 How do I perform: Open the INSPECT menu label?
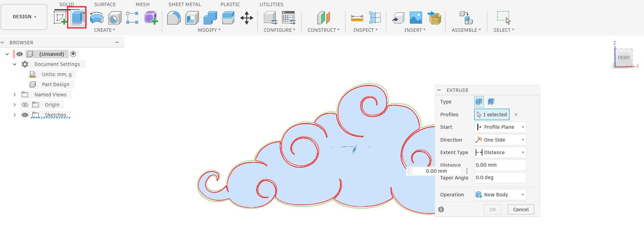pos(365,30)
